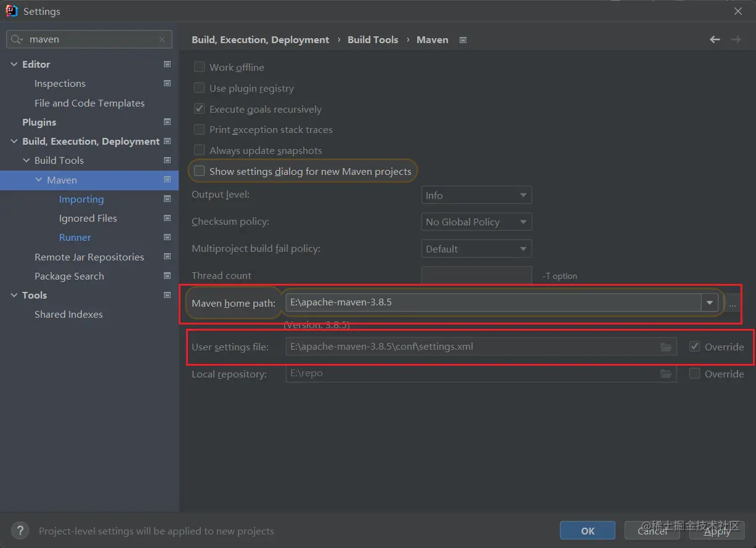Open Plugins settings page

pyautogui.click(x=39, y=122)
